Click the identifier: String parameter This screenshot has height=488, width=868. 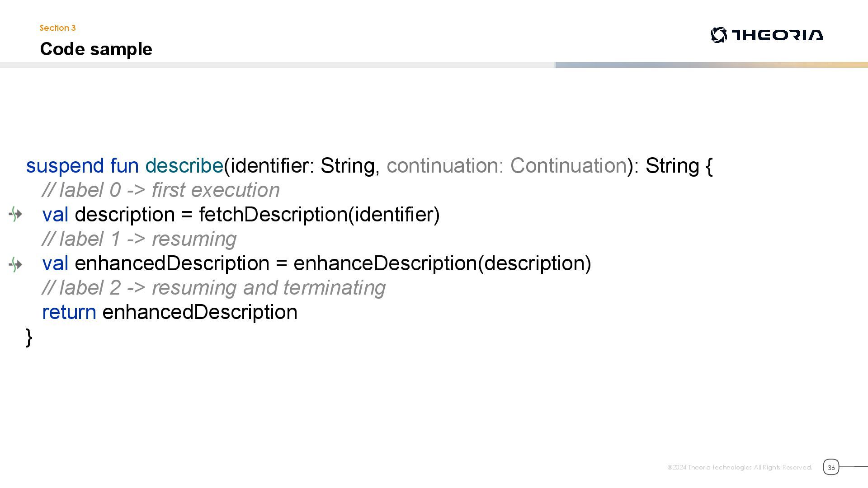[x=302, y=166]
